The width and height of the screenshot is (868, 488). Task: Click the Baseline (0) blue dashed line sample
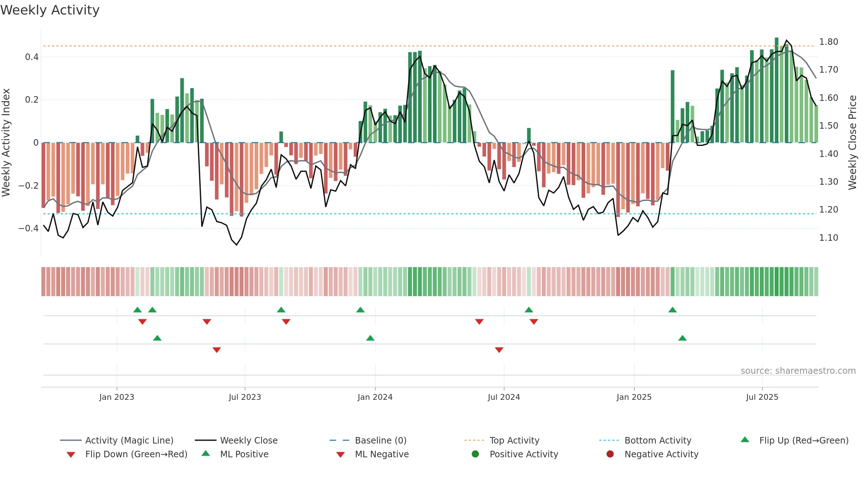pos(340,440)
